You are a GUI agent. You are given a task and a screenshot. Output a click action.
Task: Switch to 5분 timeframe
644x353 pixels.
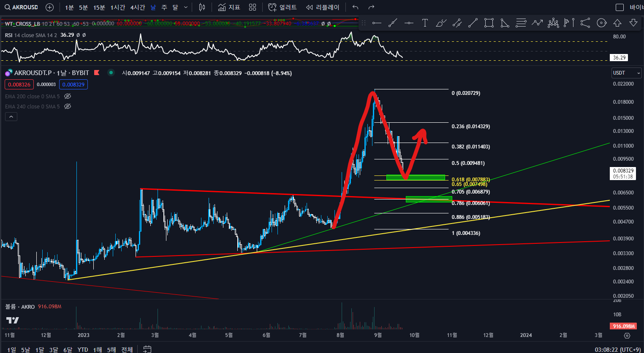[84, 8]
